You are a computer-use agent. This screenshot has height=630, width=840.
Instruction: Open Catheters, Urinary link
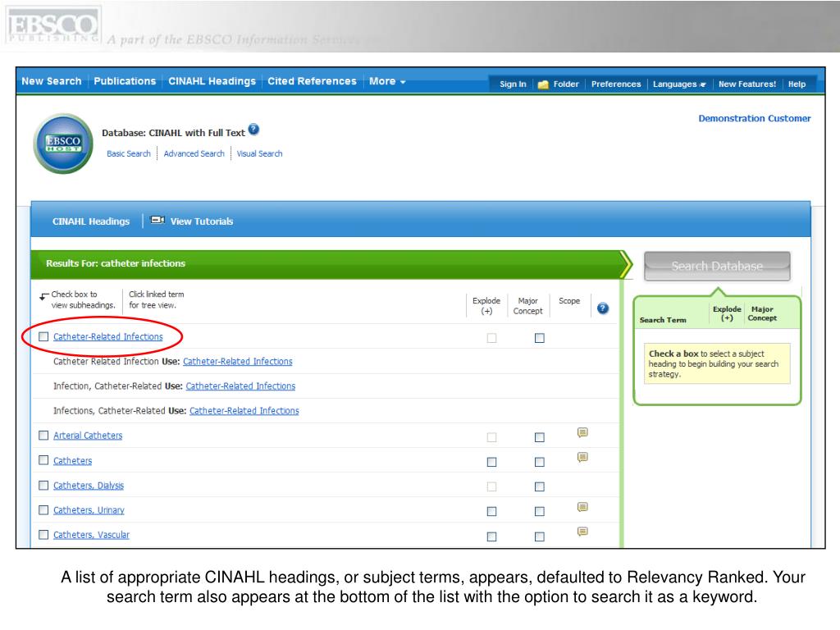tap(89, 510)
